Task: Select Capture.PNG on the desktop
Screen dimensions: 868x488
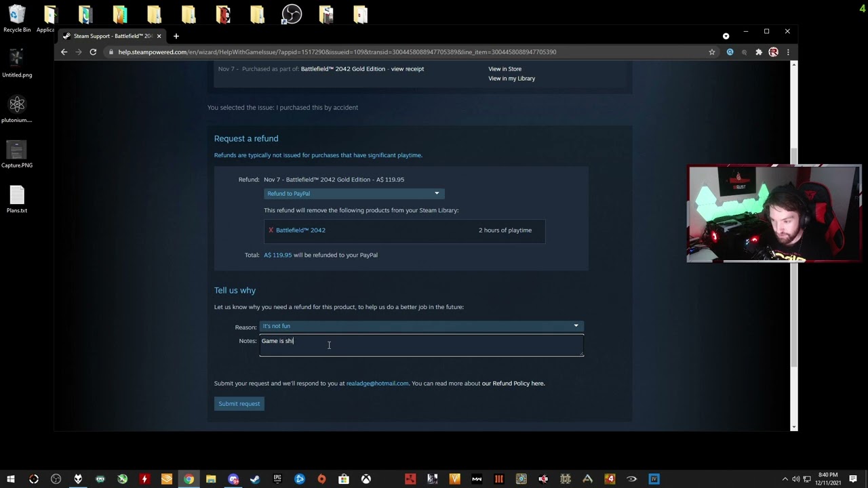Action: (x=17, y=154)
